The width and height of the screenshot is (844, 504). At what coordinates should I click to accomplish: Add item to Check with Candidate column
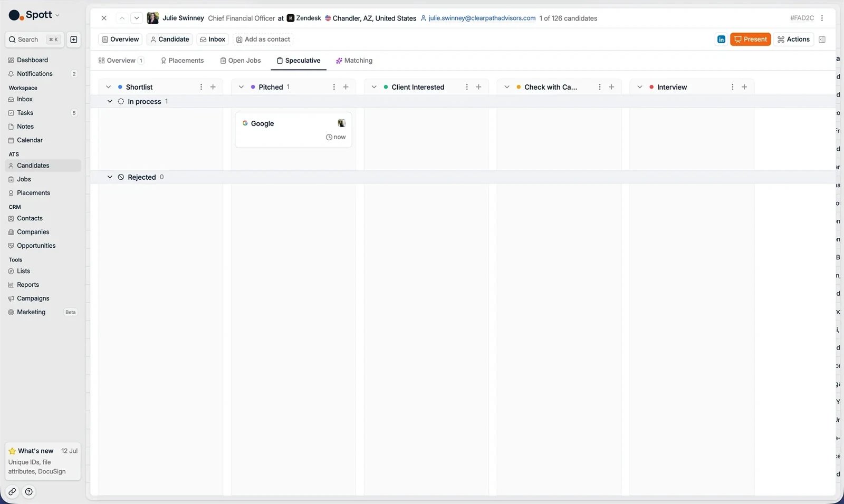612,87
